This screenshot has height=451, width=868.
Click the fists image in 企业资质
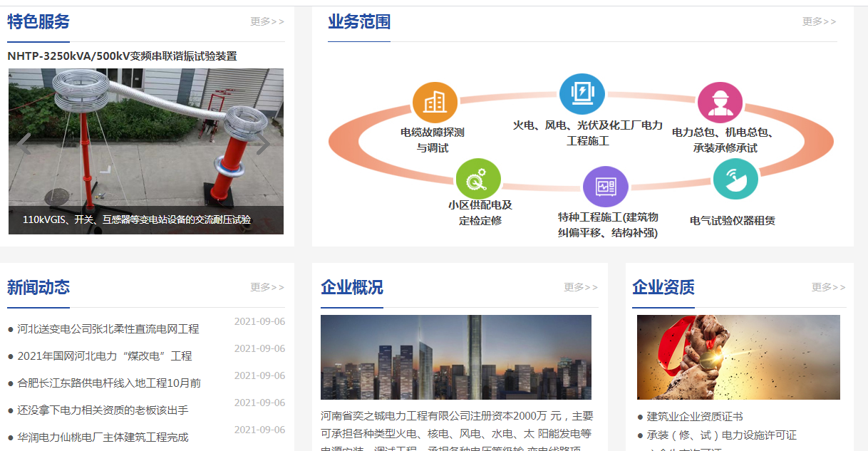click(738, 357)
